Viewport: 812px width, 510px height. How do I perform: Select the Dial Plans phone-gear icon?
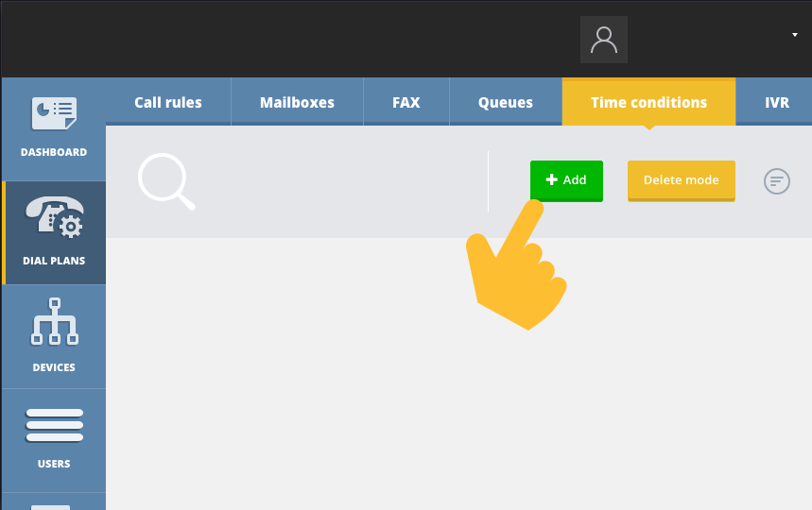point(54,220)
